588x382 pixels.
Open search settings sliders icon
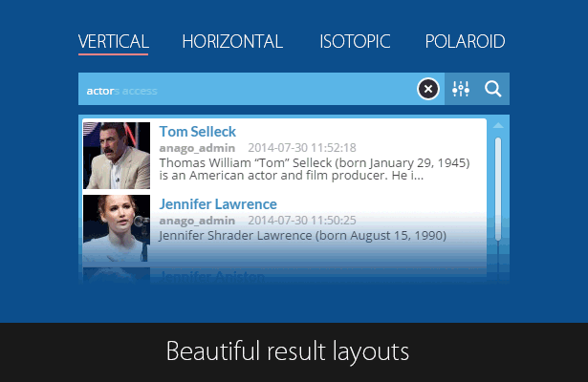coord(461,89)
